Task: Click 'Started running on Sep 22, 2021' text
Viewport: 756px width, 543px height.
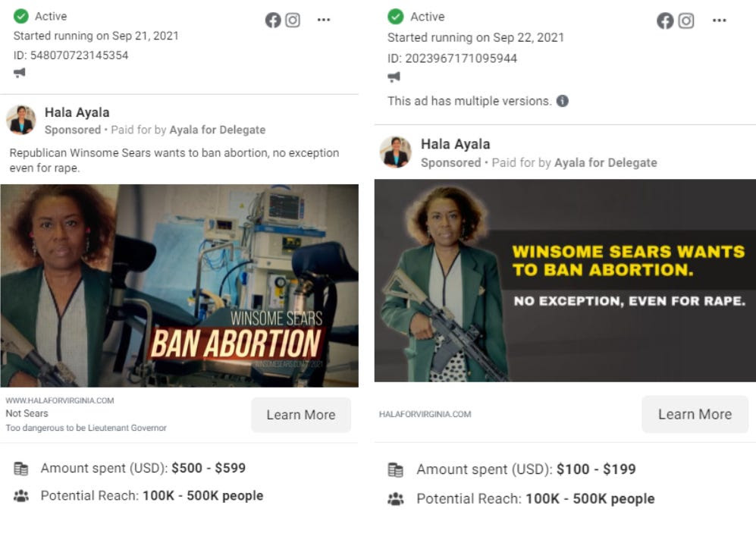Action: coord(476,38)
